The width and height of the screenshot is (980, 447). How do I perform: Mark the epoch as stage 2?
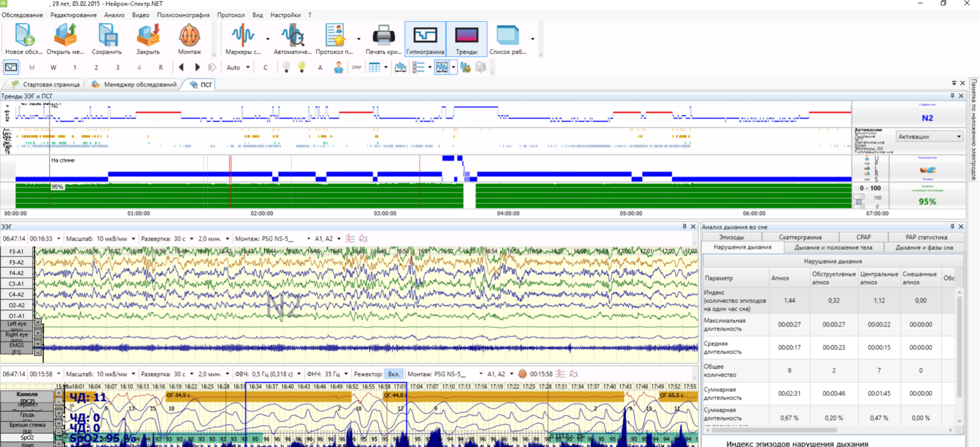click(x=96, y=67)
